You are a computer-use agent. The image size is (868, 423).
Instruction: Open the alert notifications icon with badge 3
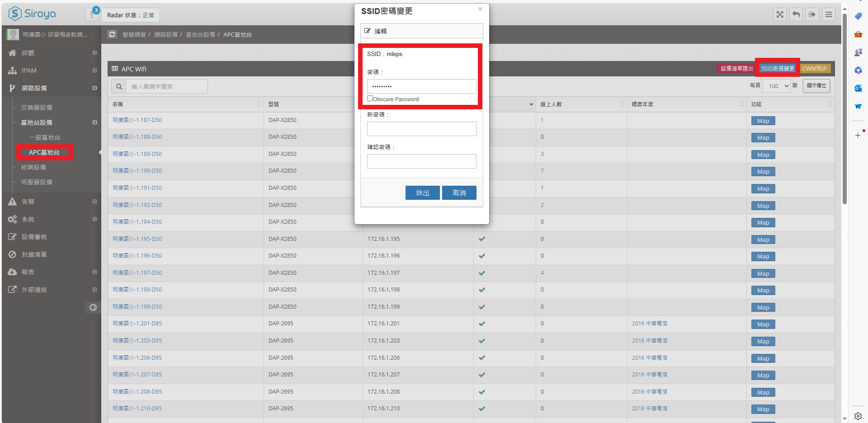(92, 14)
